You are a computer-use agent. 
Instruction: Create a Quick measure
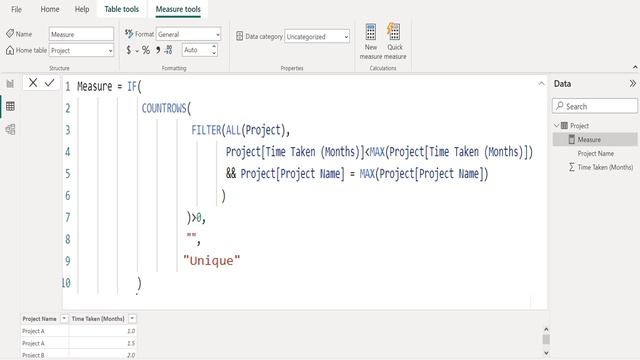click(x=395, y=41)
